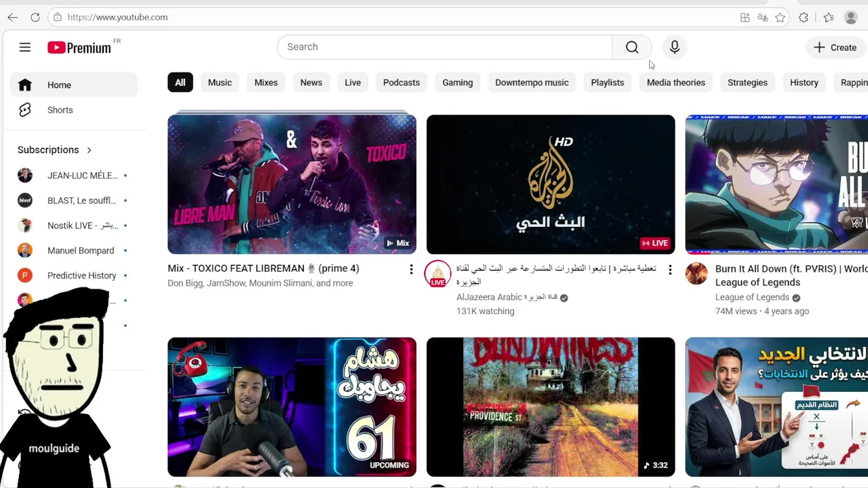Open AlJazeera live stream thumbnail

coord(551,184)
